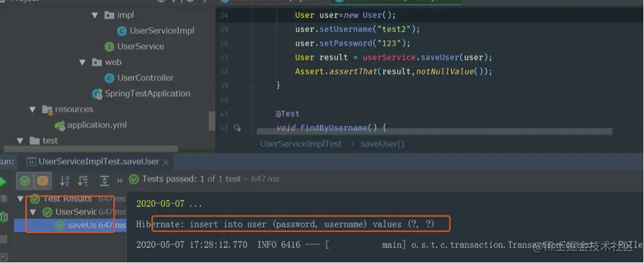The height and width of the screenshot is (263, 644).
Task: Open SpringTestApplication main class
Action: coord(147,93)
